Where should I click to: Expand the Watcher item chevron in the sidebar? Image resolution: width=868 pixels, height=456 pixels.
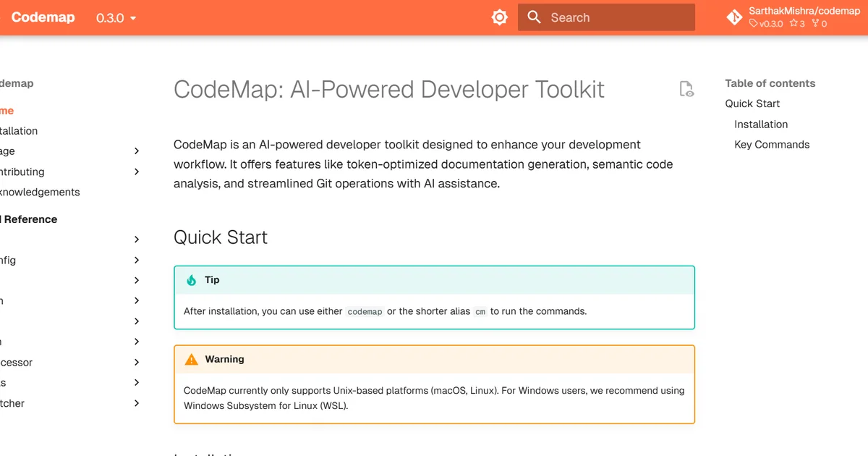click(137, 403)
